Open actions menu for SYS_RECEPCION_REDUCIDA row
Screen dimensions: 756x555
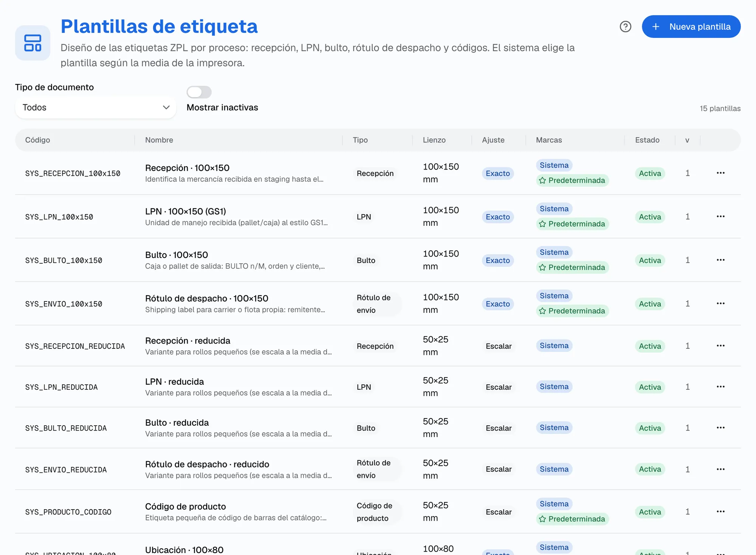720,346
